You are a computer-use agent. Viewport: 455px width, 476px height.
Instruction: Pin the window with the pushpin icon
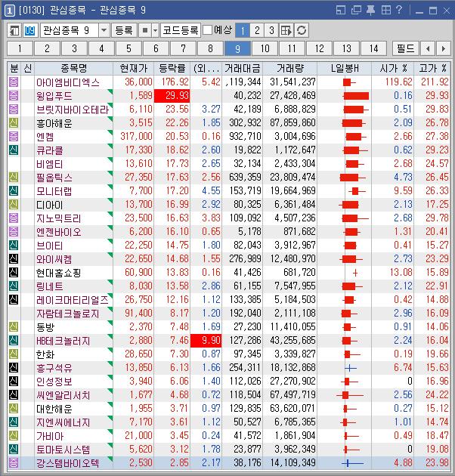click(370, 11)
